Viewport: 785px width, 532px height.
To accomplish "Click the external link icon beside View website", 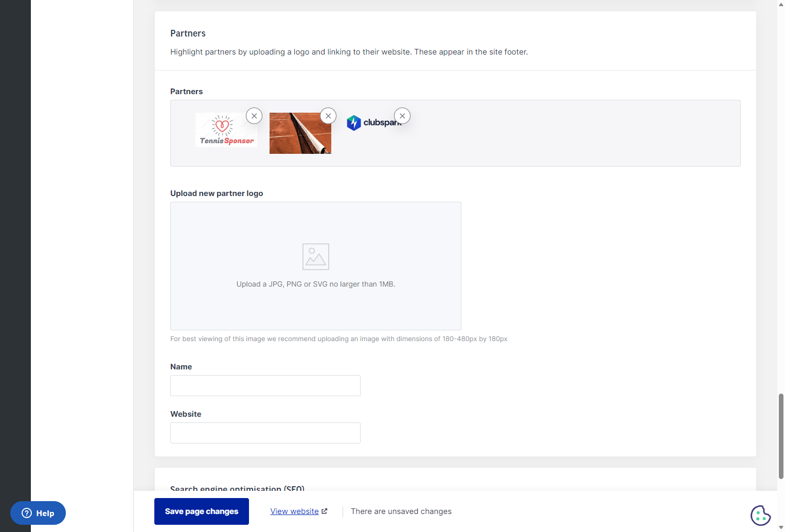I will [x=325, y=511].
